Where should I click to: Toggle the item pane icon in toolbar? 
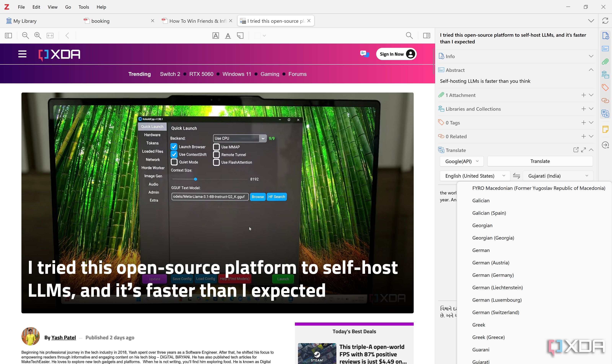pyautogui.click(x=426, y=36)
